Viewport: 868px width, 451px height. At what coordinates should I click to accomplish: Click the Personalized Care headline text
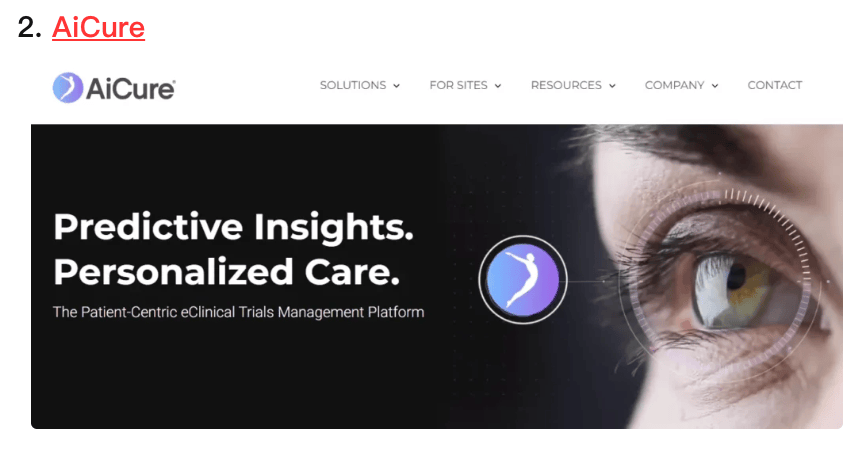pyautogui.click(x=226, y=272)
